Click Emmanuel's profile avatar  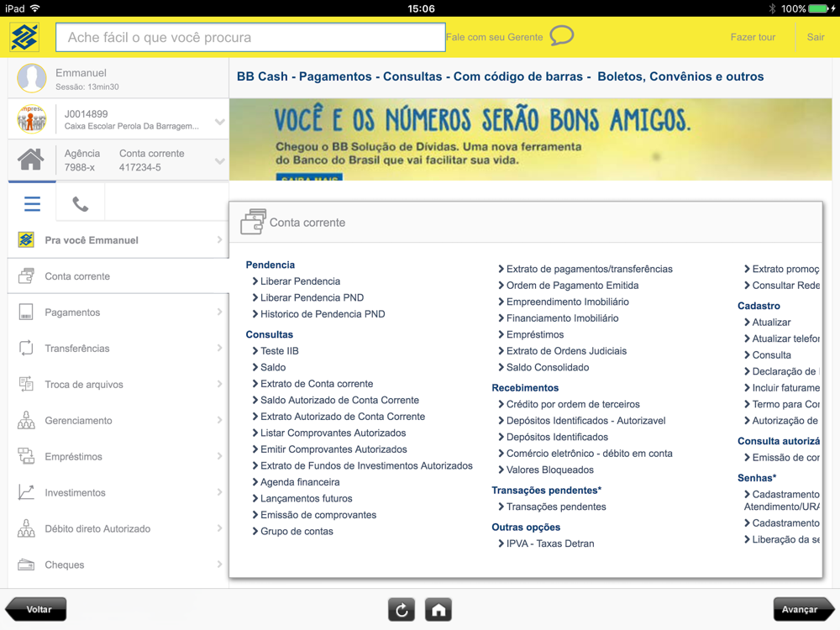pos(32,78)
